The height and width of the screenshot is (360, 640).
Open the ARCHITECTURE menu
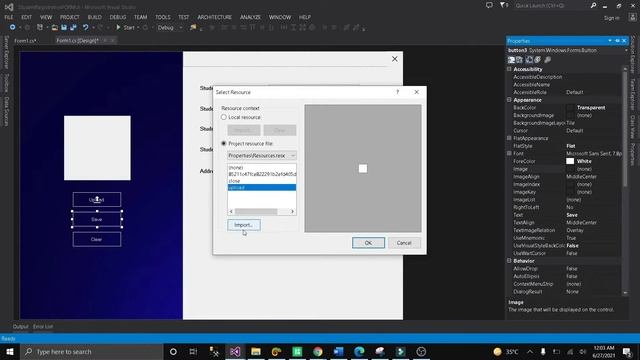coord(215,17)
